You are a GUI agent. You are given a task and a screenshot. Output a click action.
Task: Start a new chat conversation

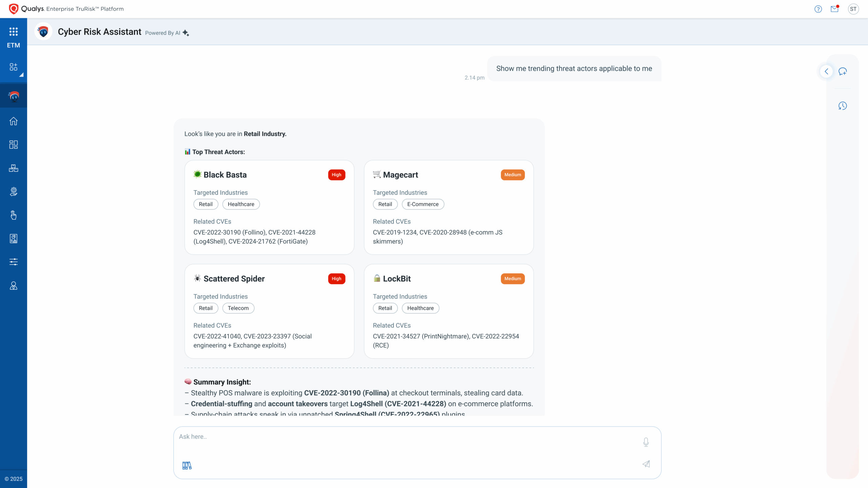pos(843,72)
